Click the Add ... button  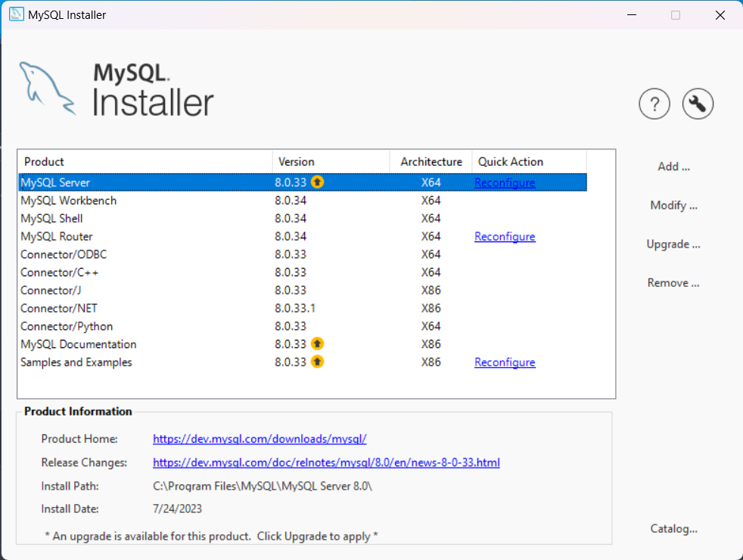point(673,166)
